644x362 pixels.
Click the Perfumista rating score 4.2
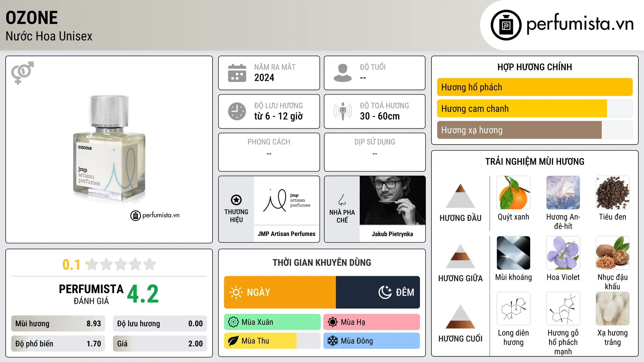(x=143, y=294)
